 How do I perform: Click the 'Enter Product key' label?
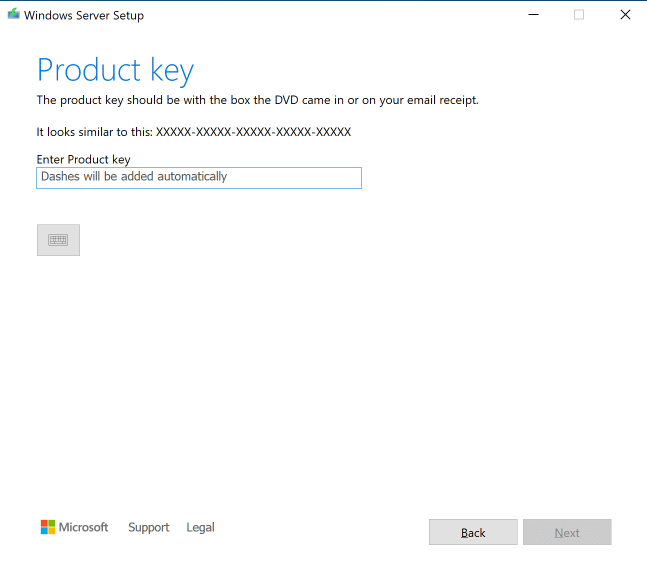click(x=83, y=159)
